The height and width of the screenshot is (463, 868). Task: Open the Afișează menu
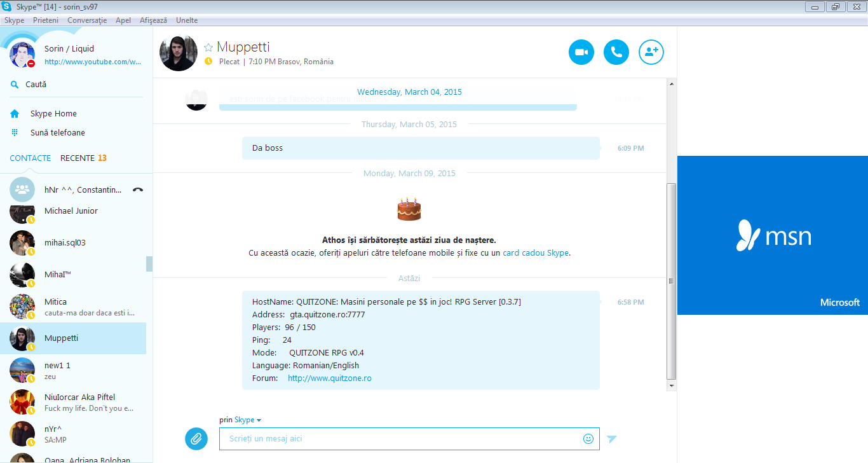coord(153,20)
